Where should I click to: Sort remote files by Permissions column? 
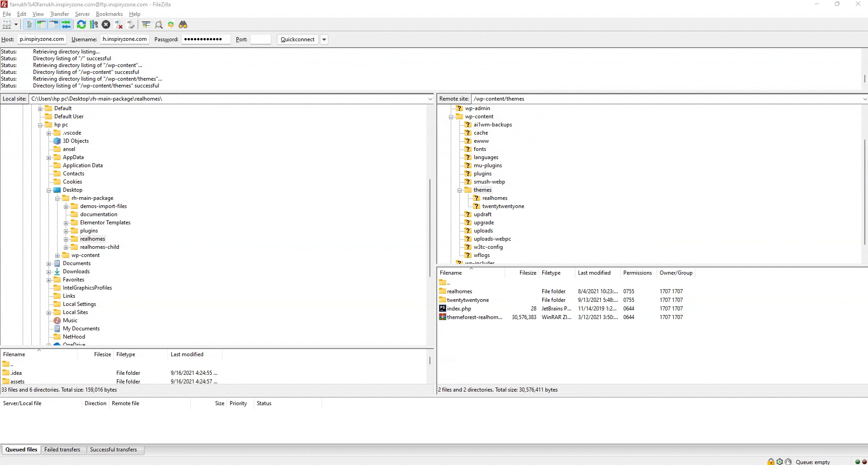pyautogui.click(x=638, y=273)
